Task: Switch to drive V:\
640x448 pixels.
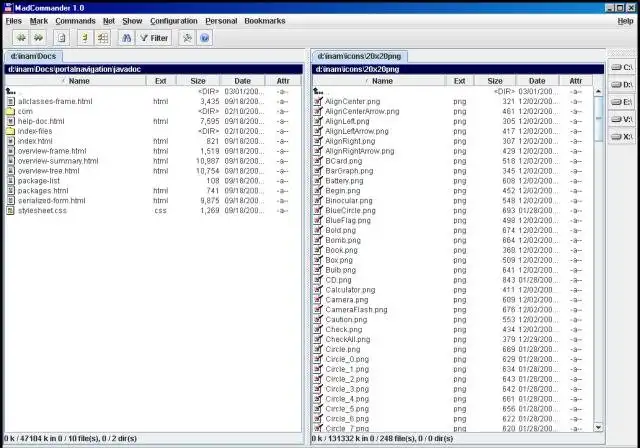Action: [x=622, y=119]
